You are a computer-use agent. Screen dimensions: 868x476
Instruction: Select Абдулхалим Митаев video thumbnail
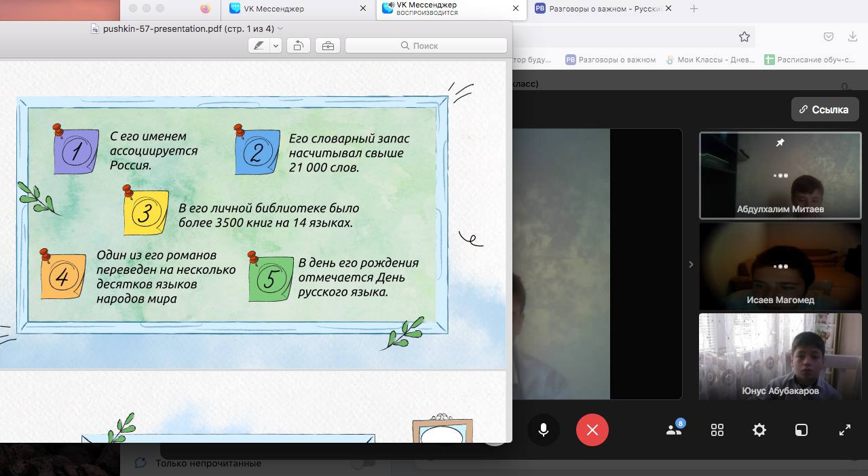(x=780, y=176)
